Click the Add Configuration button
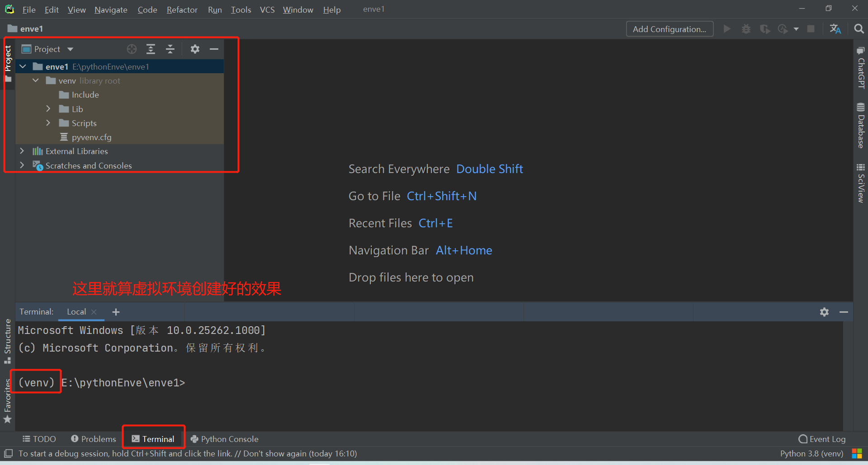Screen dimensions: 868x465 pyautogui.click(x=670, y=29)
